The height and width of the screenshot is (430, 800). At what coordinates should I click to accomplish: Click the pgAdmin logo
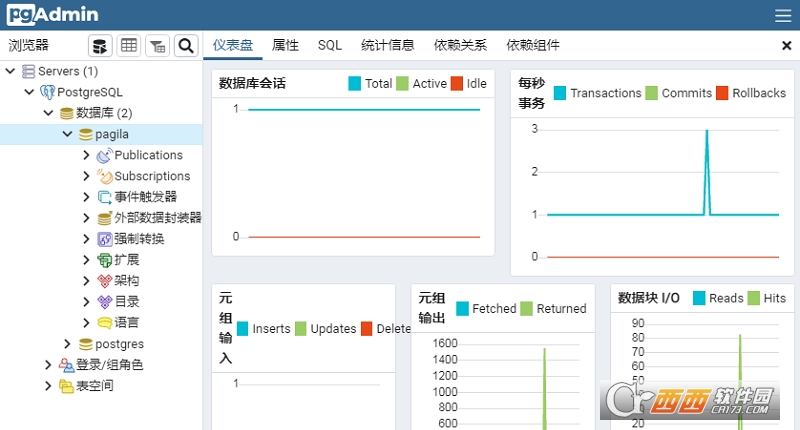tap(50, 15)
